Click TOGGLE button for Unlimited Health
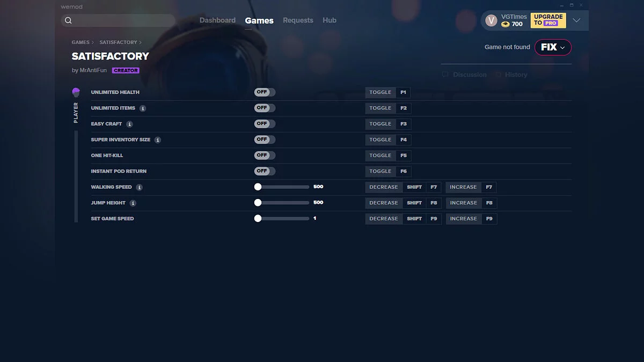This screenshot has height=362, width=644. click(380, 92)
